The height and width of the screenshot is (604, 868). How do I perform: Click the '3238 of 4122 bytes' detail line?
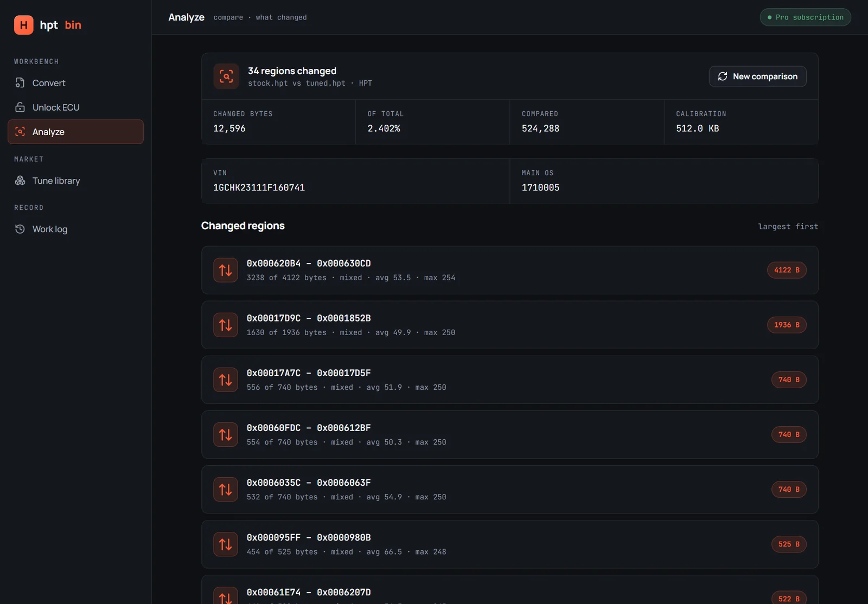tap(351, 278)
